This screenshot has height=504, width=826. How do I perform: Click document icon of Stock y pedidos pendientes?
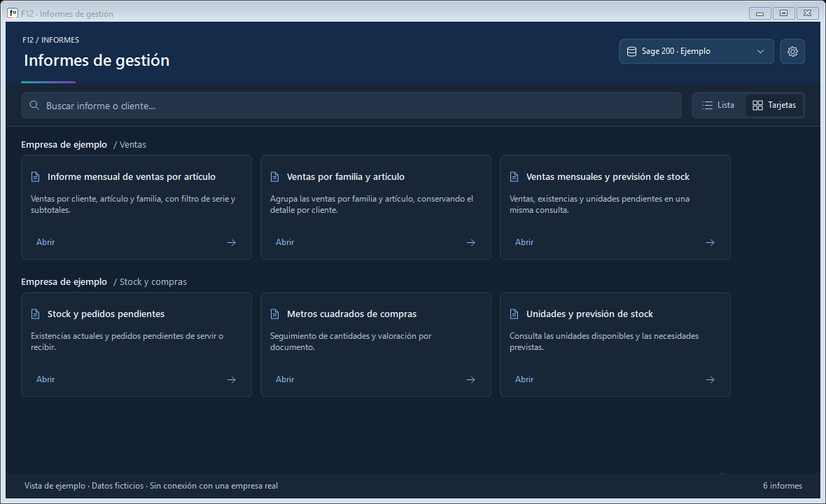point(35,314)
